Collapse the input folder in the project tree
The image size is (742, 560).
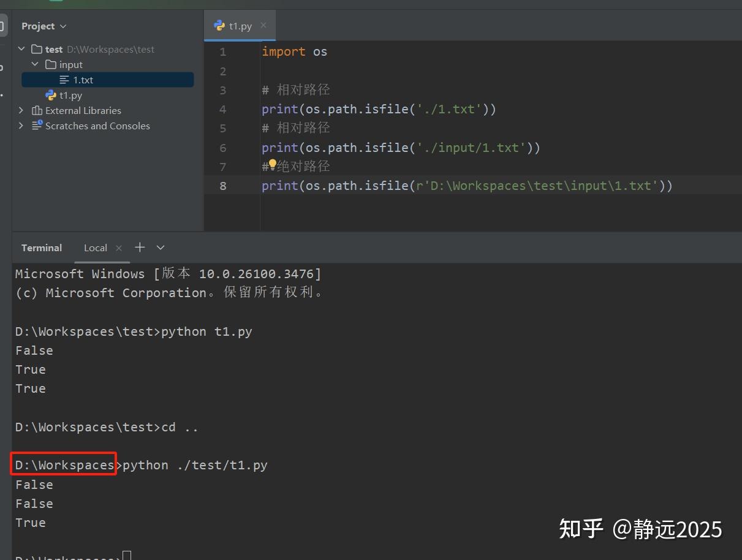35,64
